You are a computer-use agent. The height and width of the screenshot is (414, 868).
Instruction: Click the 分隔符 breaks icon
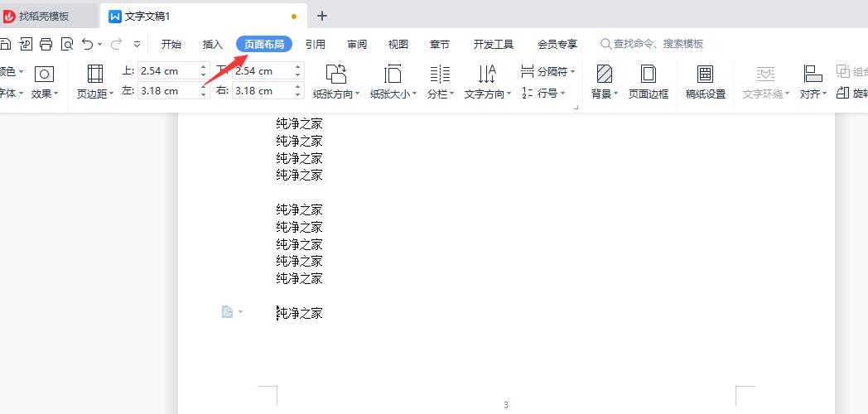tap(528, 71)
